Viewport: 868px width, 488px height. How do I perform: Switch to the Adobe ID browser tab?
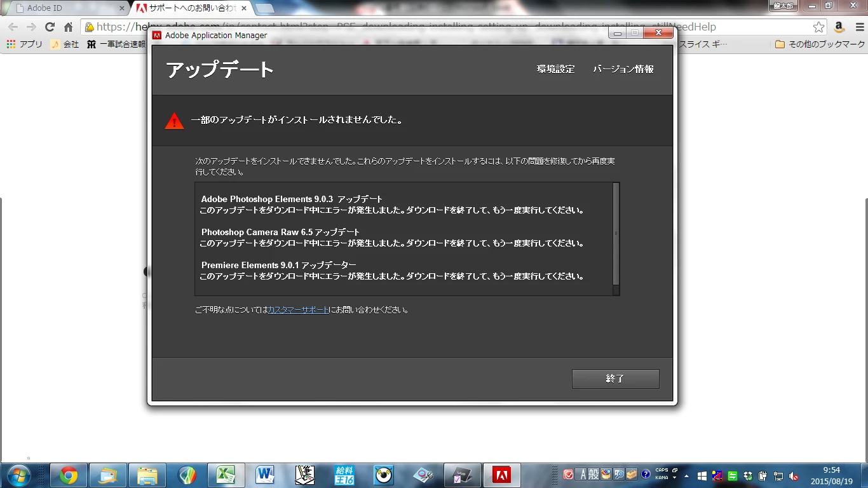click(x=67, y=8)
